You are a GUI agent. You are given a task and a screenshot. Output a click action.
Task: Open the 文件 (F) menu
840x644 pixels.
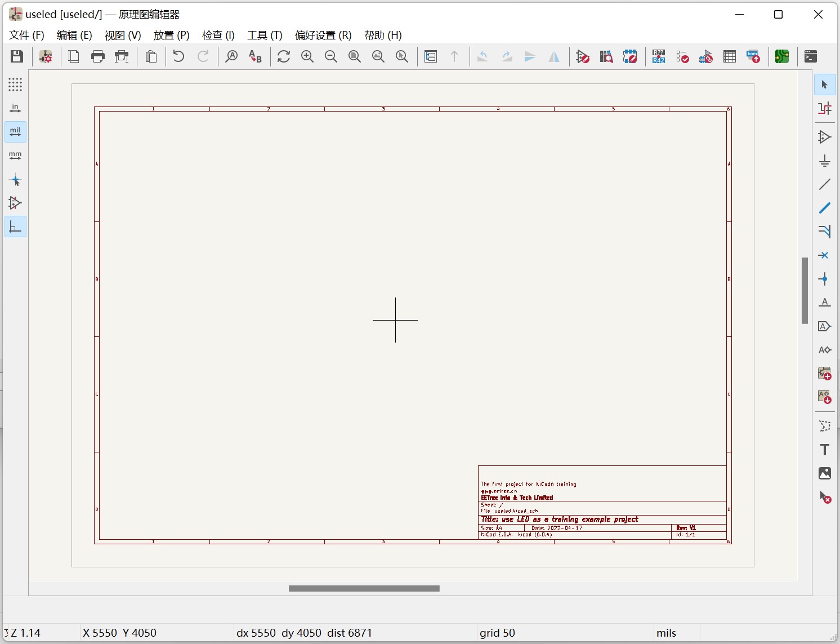pyautogui.click(x=26, y=35)
